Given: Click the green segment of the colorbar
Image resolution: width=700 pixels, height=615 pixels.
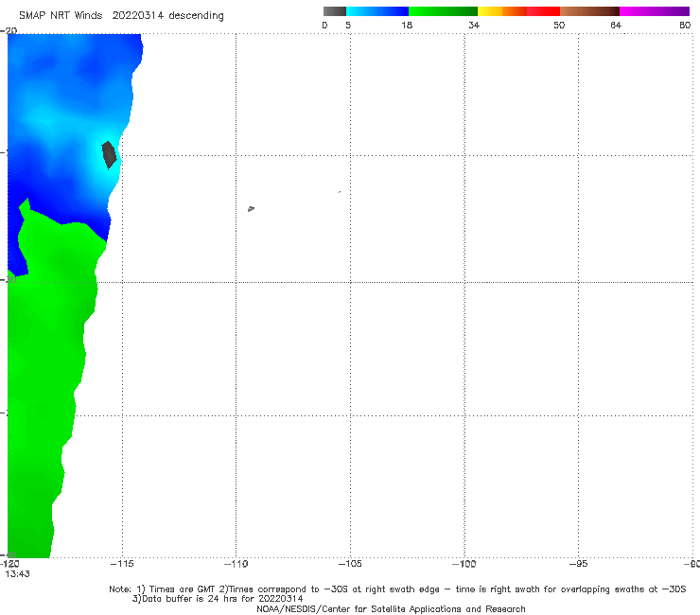Looking at the screenshot, I should (x=443, y=11).
